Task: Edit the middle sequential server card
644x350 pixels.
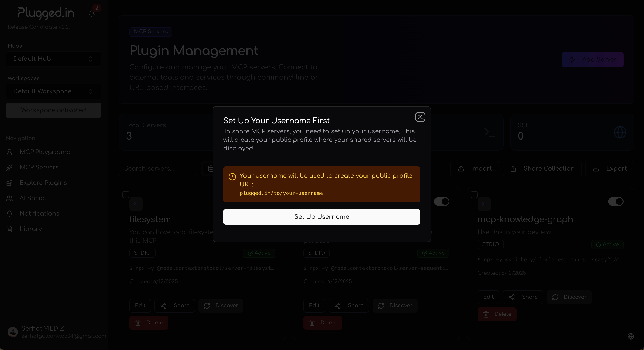Action: (x=314, y=306)
